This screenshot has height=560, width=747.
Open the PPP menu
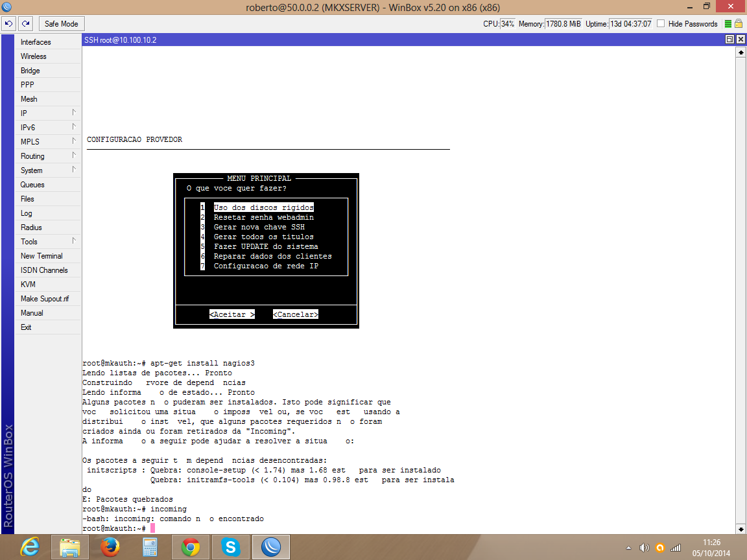pyautogui.click(x=47, y=85)
